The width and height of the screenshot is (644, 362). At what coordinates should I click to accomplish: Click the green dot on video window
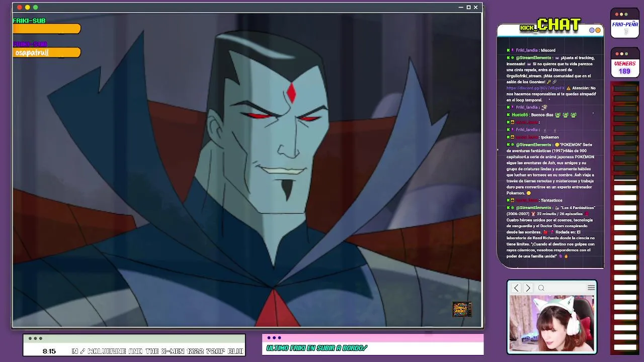click(36, 7)
